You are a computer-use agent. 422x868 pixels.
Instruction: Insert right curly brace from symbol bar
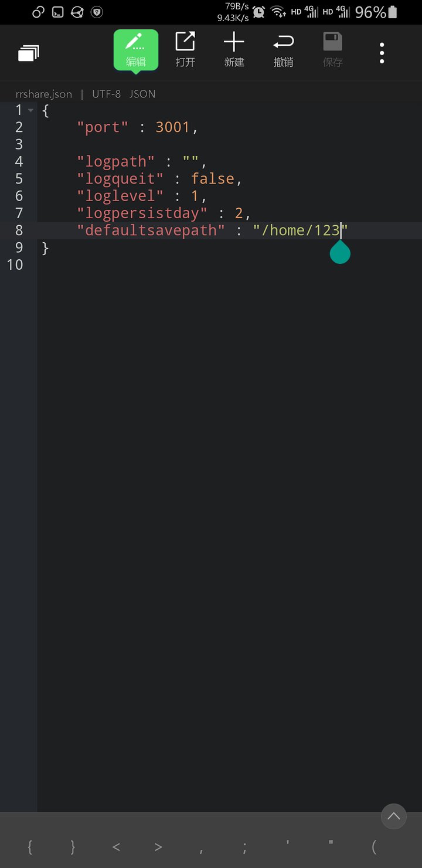pyautogui.click(x=73, y=846)
